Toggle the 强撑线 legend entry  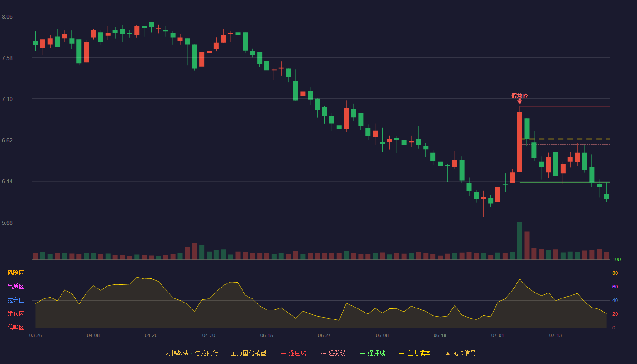pos(373,353)
